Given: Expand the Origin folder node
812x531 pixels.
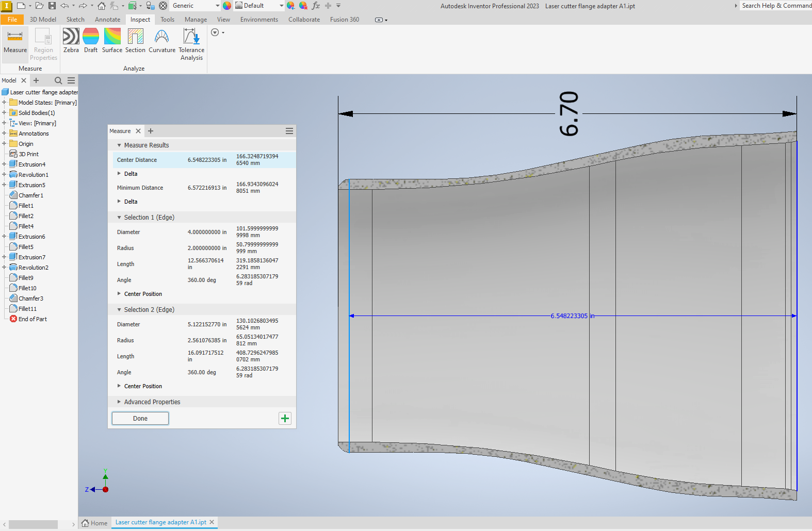Looking at the screenshot, I should point(4,144).
